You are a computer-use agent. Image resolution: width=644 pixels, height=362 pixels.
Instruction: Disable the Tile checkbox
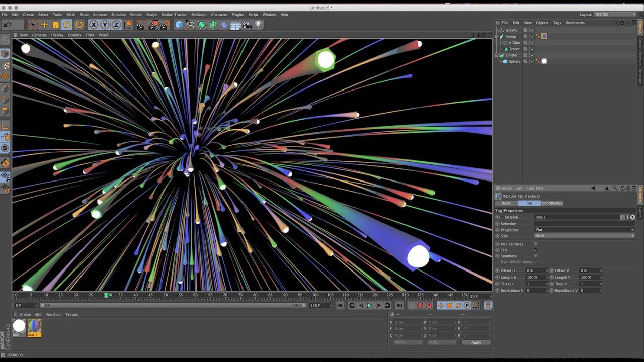pyautogui.click(x=536, y=250)
